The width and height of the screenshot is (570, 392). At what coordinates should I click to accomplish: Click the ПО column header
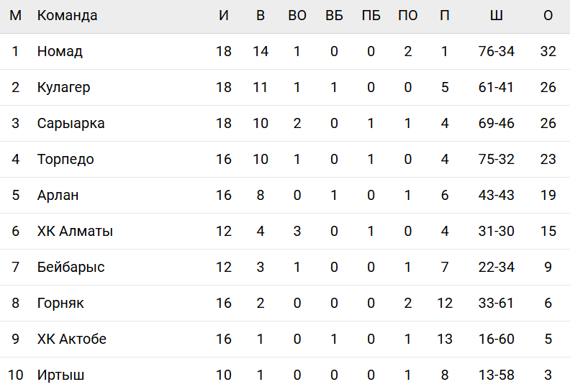click(x=407, y=16)
